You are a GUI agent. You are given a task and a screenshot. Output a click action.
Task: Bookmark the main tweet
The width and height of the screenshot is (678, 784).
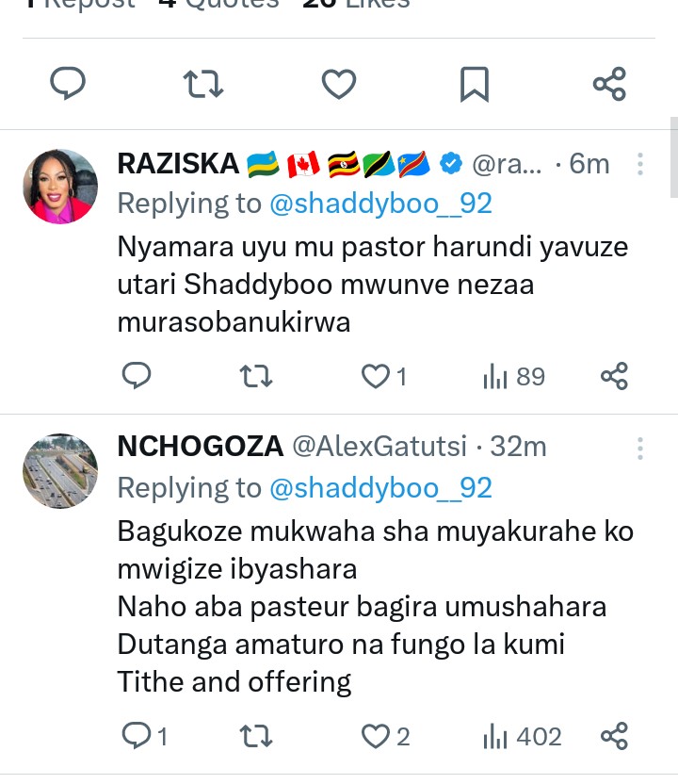(x=474, y=84)
